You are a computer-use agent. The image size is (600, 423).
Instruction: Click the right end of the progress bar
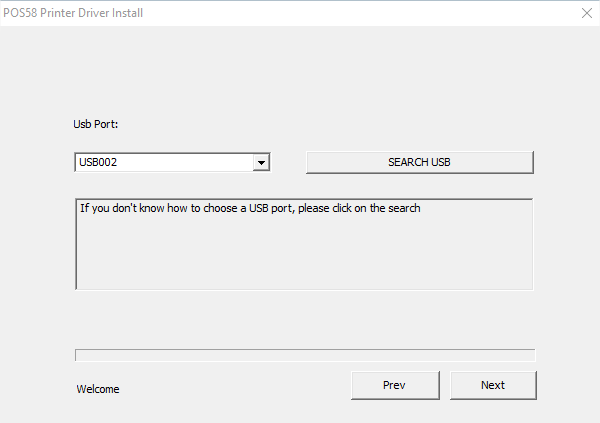pos(529,355)
